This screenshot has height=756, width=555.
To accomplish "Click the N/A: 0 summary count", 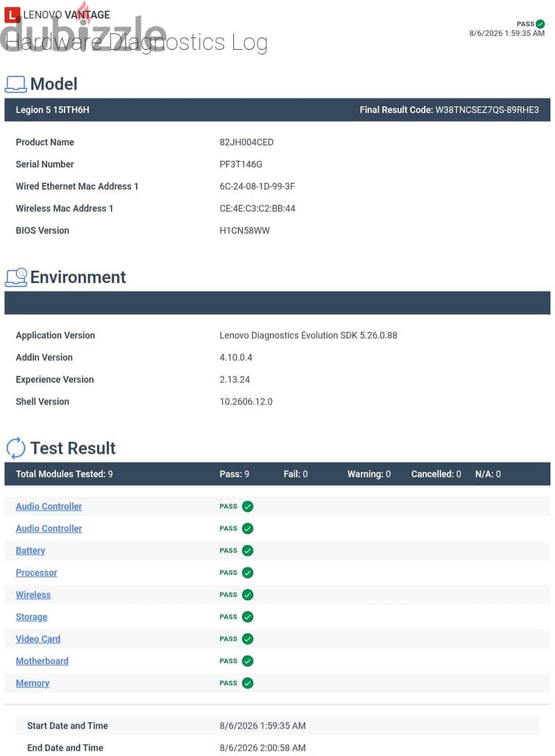I will click(488, 474).
